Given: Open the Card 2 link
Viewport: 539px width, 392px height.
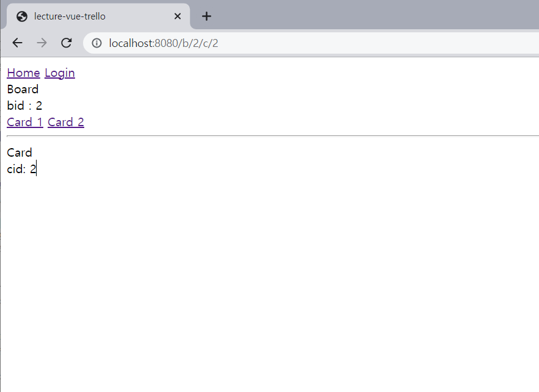Looking at the screenshot, I should click(66, 122).
